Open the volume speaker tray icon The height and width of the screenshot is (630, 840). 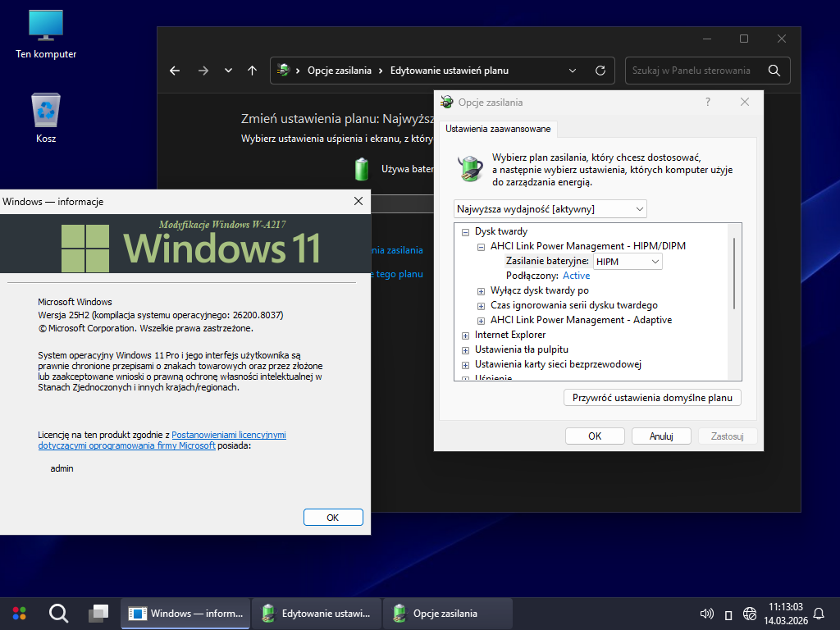click(x=705, y=613)
